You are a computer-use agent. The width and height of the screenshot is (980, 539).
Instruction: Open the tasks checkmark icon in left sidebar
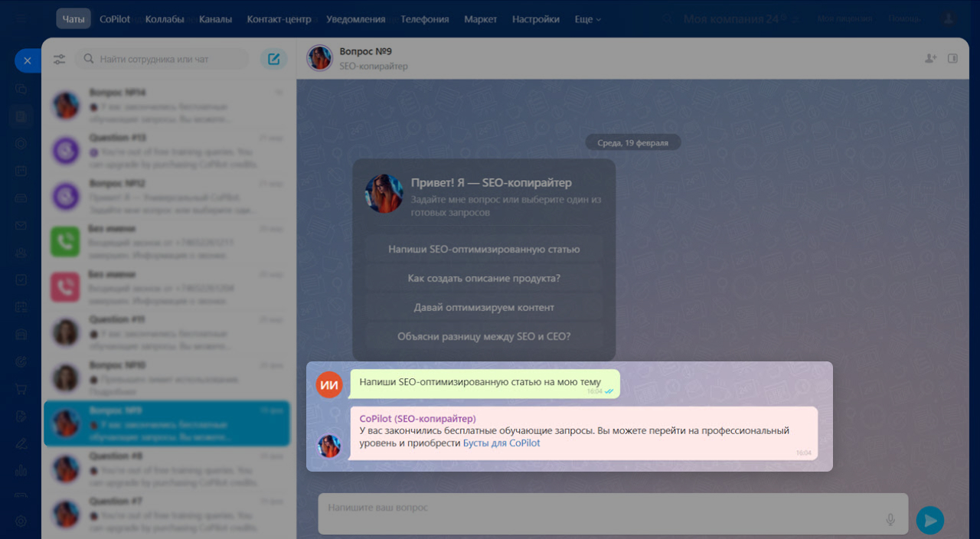click(x=21, y=279)
